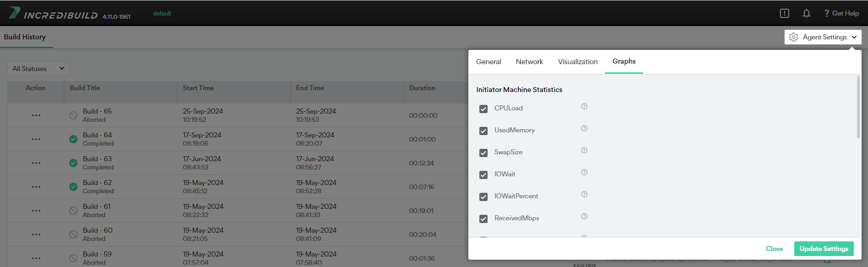
Task: Click the Incredibuild logo
Action: coord(53,14)
